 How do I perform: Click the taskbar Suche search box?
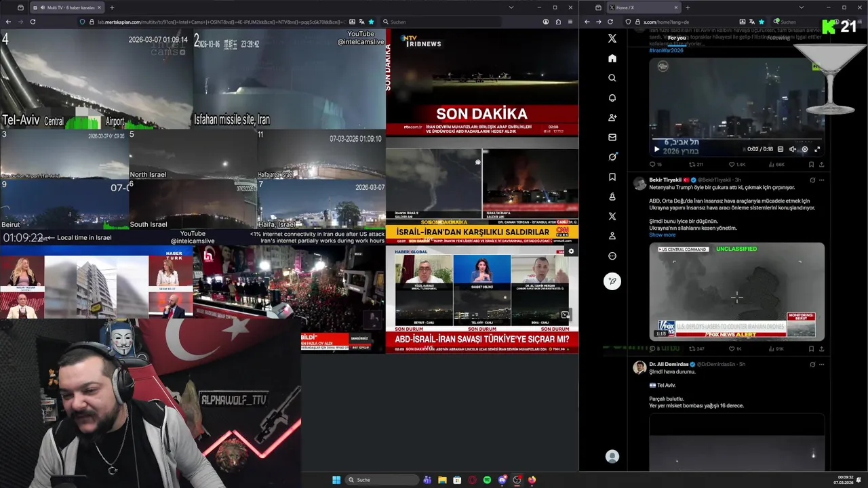tap(382, 480)
